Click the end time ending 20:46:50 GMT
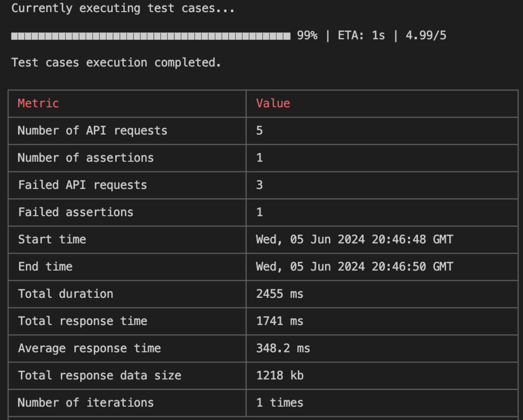This screenshot has height=420, width=523. (x=355, y=267)
